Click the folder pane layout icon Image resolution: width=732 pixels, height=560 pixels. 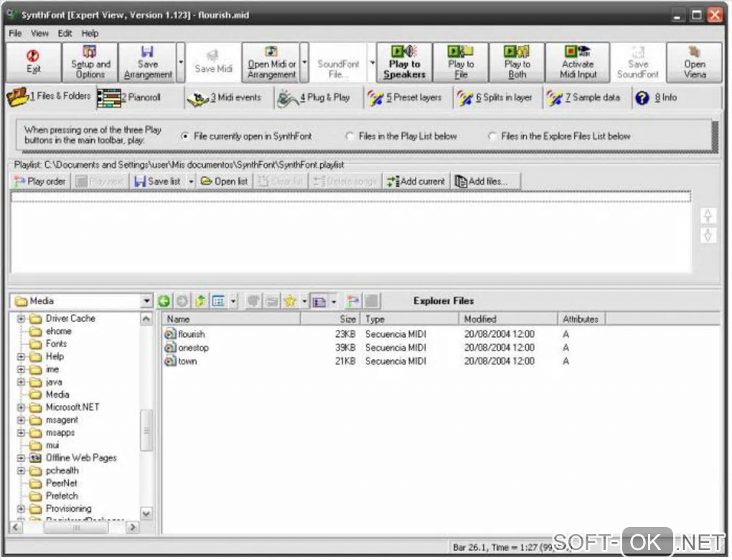click(319, 301)
